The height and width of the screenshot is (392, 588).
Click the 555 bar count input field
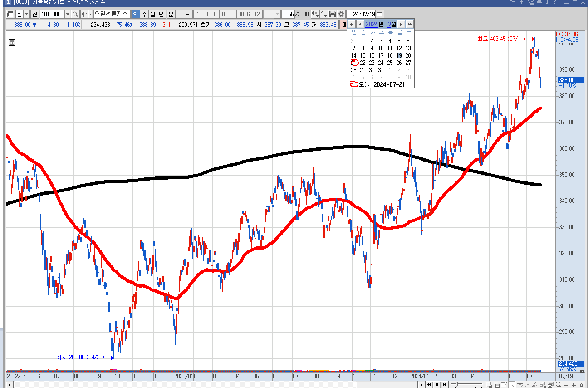pyautogui.click(x=289, y=14)
